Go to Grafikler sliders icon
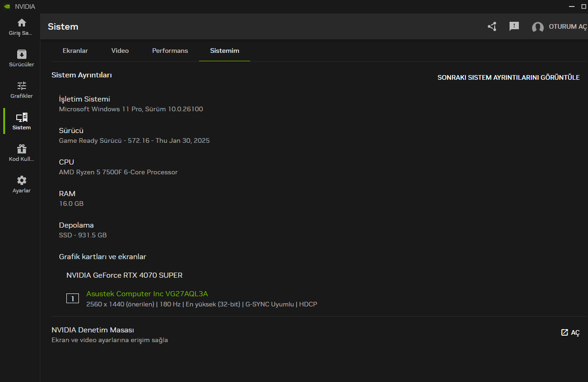Viewport: 588px width, 382px height. [21, 86]
